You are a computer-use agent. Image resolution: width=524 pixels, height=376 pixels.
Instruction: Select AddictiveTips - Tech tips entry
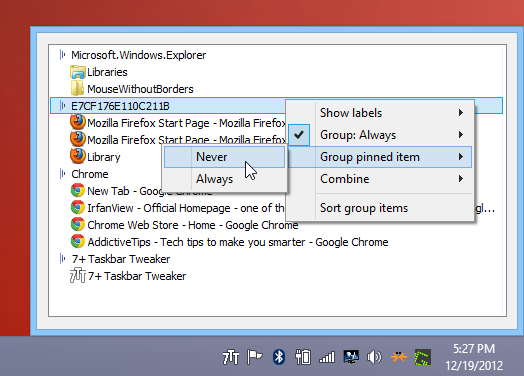[x=238, y=242]
